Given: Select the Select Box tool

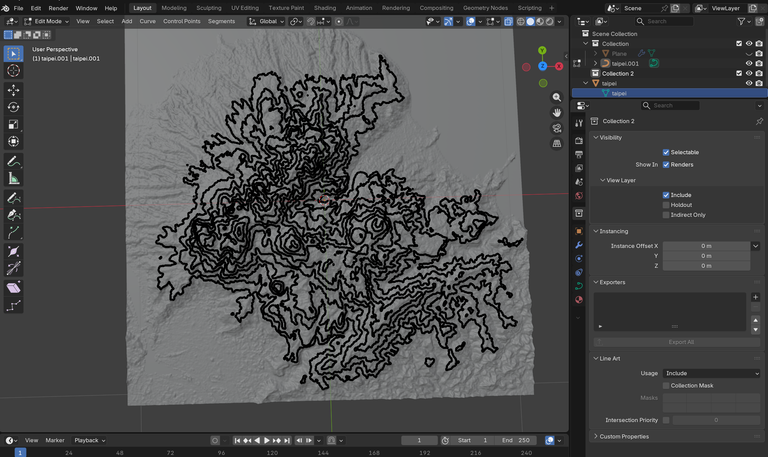Looking at the screenshot, I should 13,53.
